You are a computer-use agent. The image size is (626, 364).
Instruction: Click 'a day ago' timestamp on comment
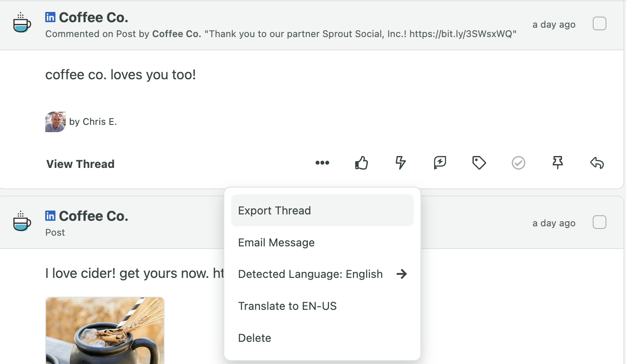point(554,24)
